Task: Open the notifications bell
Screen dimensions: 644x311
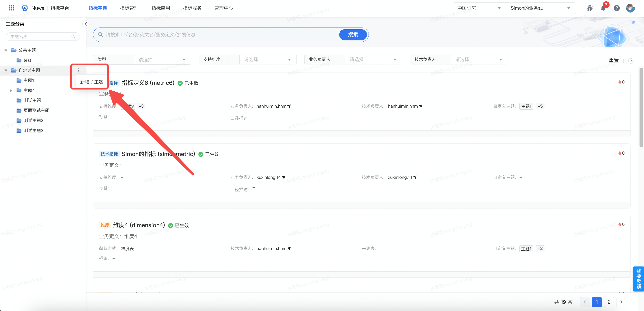Action: tap(603, 8)
